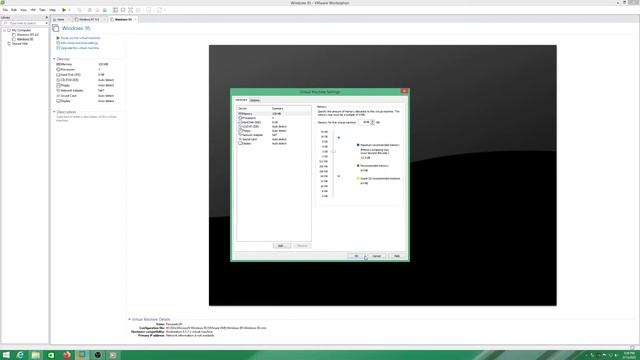
Task: Open Firefox from the taskbar
Action: (67, 355)
